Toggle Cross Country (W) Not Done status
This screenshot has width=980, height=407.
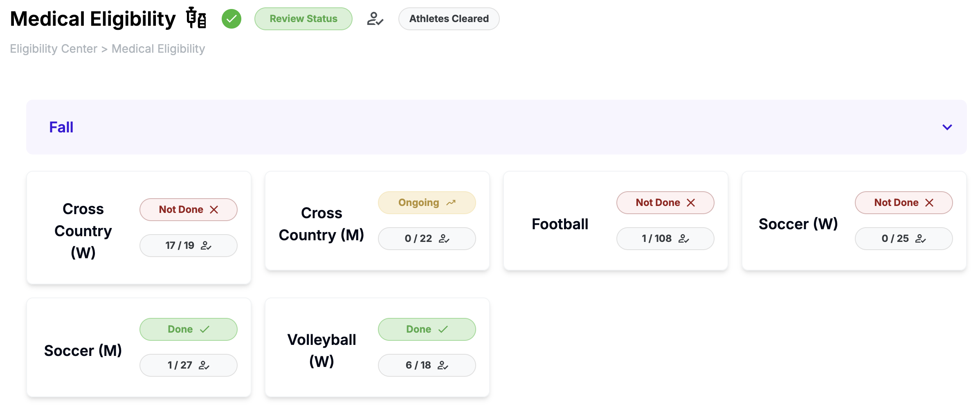188,210
